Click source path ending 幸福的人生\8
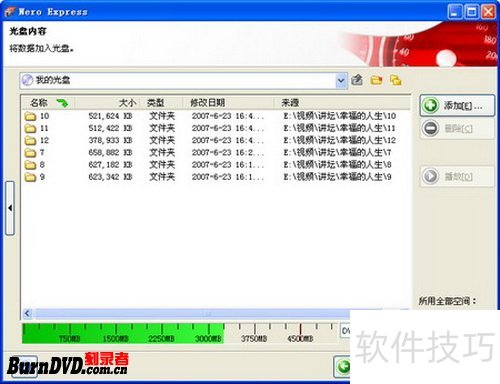The width and height of the screenshot is (500, 384). (x=337, y=165)
